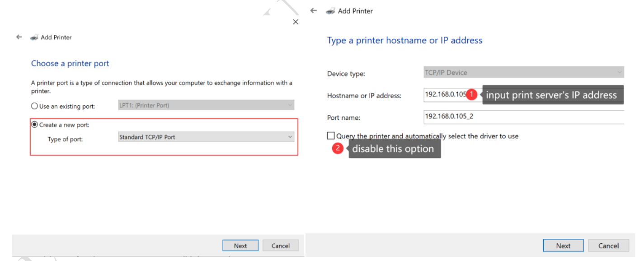Click the Type of port label

coord(65,139)
